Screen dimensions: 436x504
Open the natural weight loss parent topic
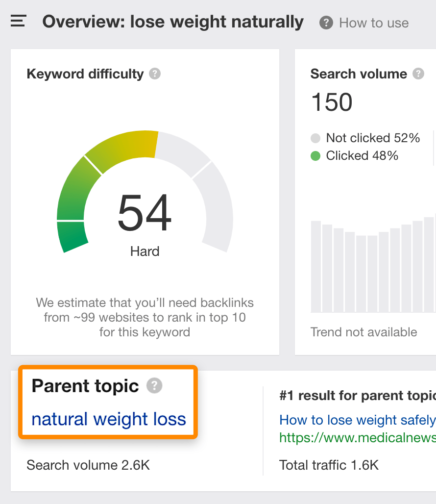109,419
